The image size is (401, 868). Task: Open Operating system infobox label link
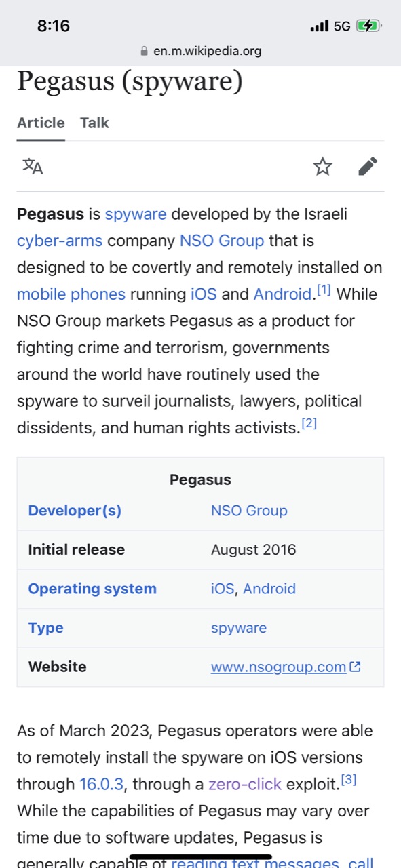click(x=92, y=589)
